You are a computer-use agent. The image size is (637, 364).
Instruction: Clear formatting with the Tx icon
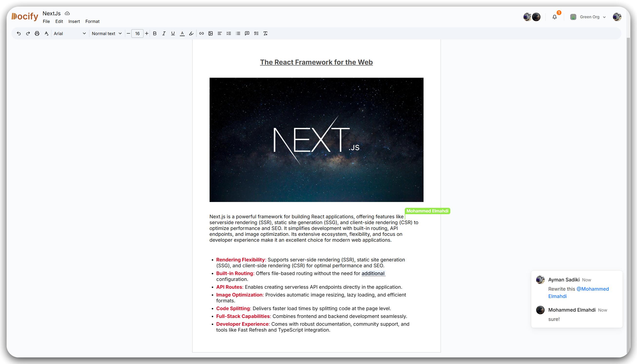click(x=265, y=33)
